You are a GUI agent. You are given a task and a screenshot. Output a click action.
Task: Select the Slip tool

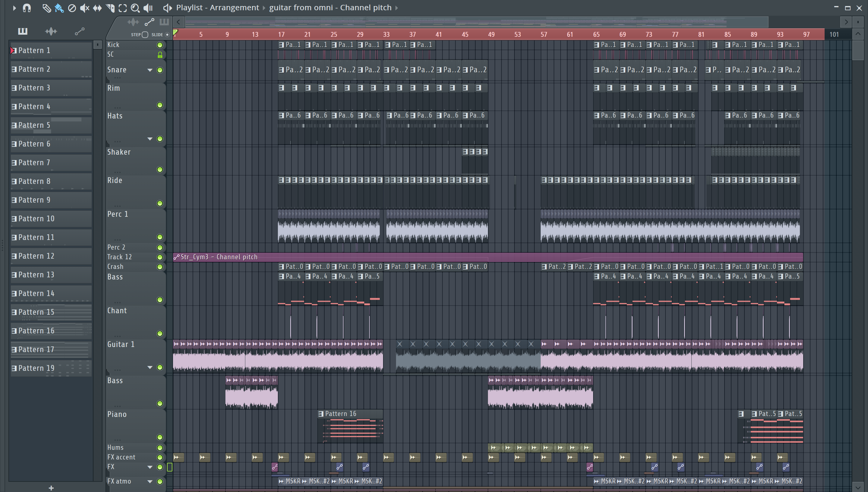tap(97, 8)
